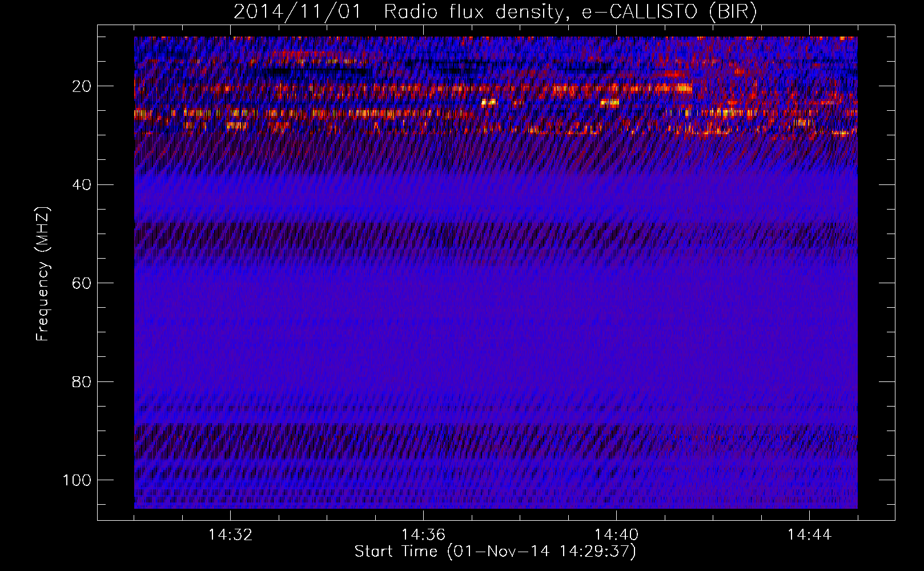Screen dimensions: 924x571
Task: Click the 'Start Time (01-Nov-14 14:29:37)' label
Action: [495, 552]
